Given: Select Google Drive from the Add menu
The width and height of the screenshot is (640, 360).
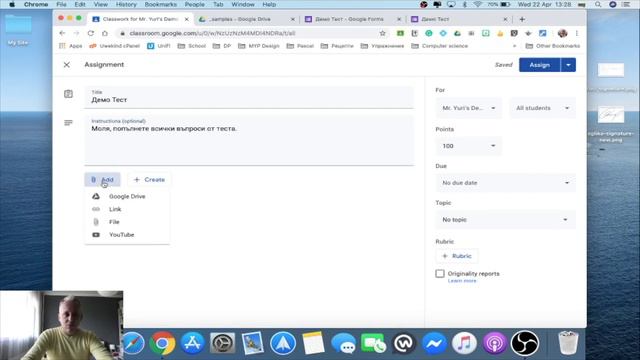Looking at the screenshot, I should 127,196.
